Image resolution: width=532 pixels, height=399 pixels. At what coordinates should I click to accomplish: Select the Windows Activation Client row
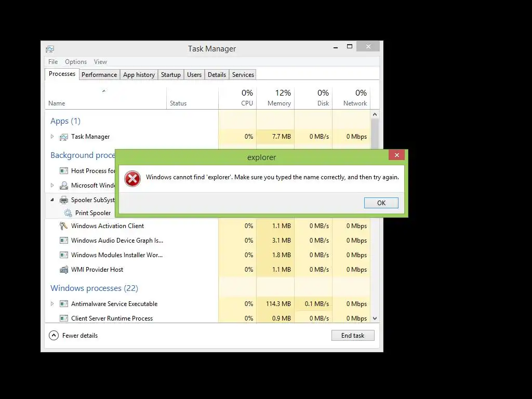click(208, 226)
